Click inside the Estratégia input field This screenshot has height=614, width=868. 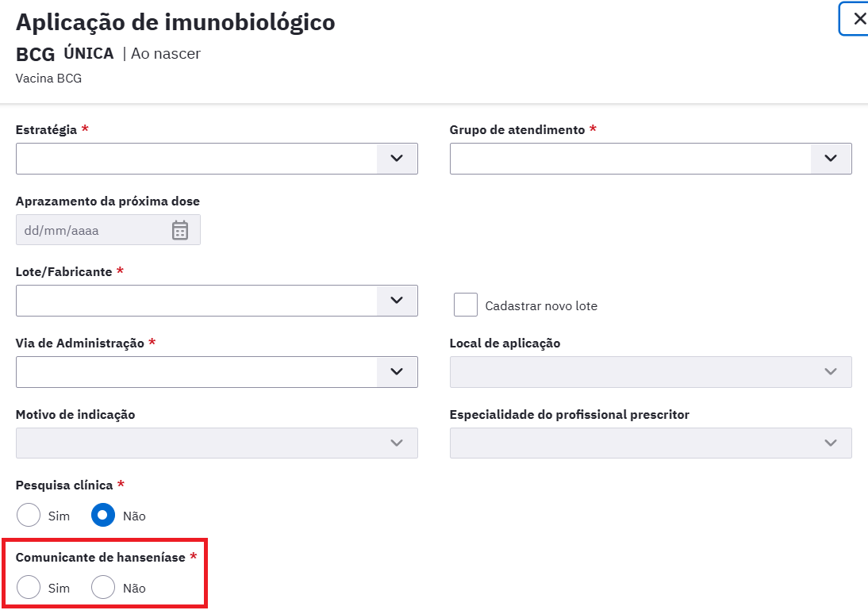tap(196, 159)
